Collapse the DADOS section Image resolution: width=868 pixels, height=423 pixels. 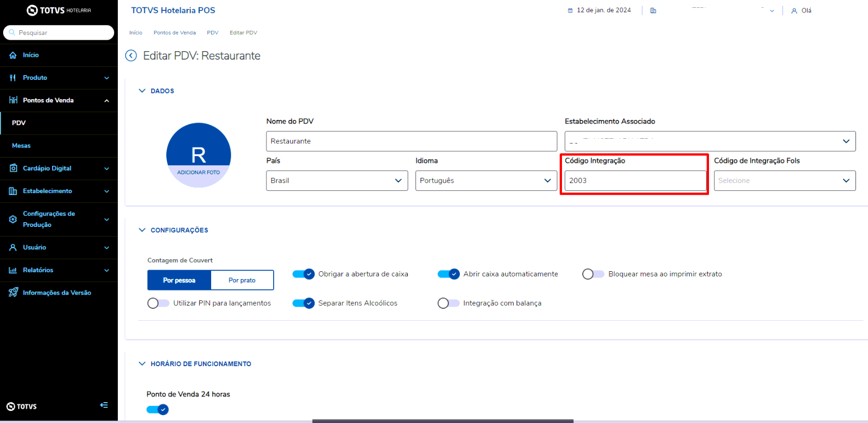point(142,91)
